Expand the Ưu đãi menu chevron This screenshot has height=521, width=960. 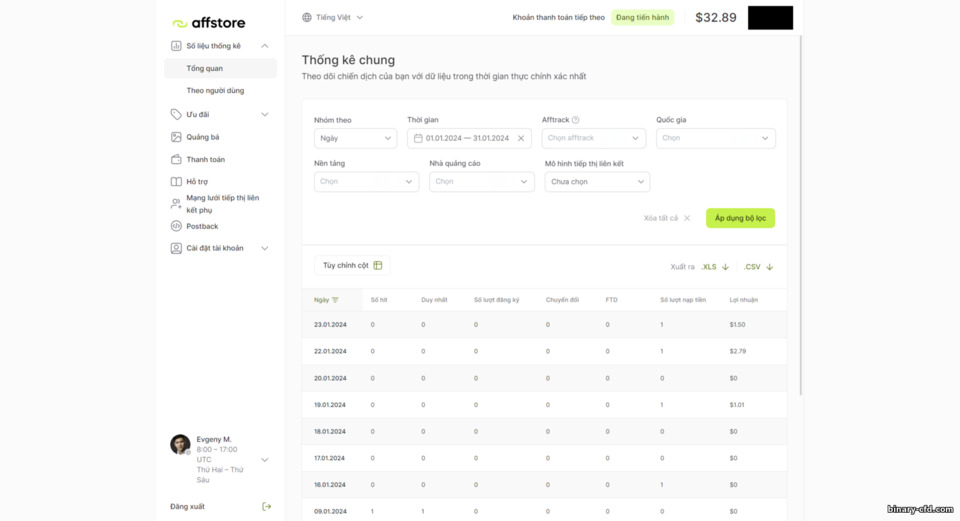(264, 114)
